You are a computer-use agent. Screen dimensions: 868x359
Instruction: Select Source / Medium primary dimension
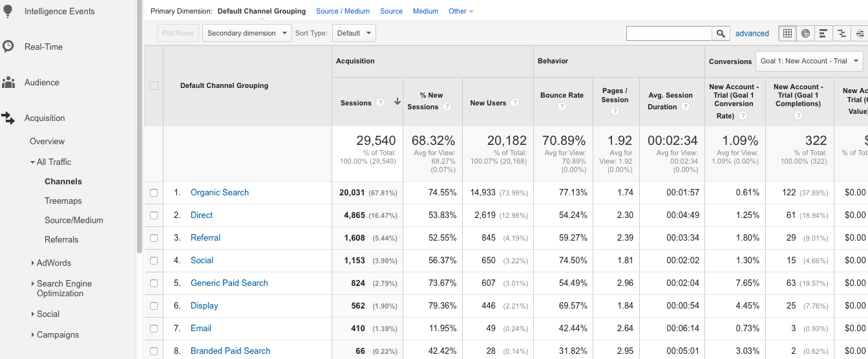(343, 12)
